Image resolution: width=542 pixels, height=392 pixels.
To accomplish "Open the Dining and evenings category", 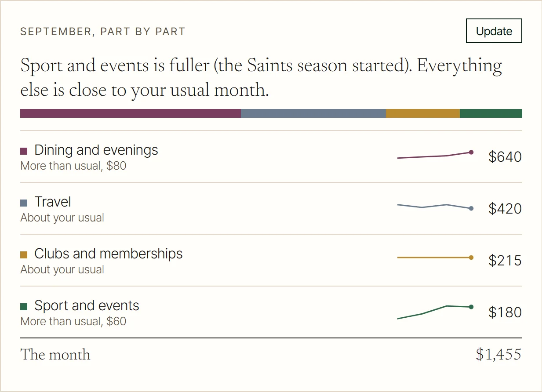I will pyautogui.click(x=271, y=156).
